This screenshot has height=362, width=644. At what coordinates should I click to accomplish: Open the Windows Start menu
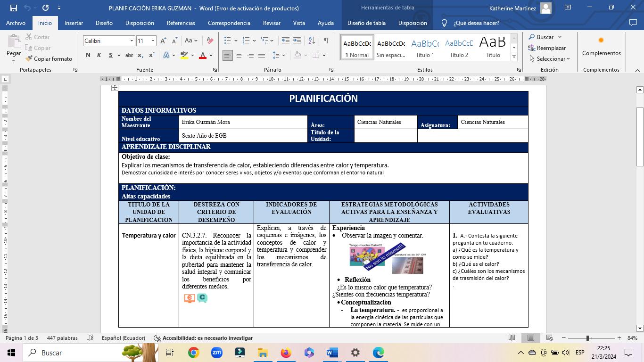coord(11,353)
